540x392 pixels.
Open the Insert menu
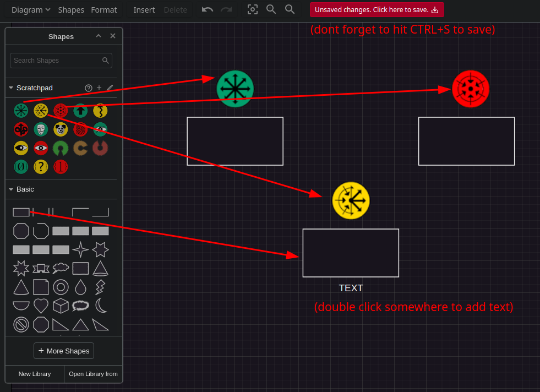tap(144, 10)
